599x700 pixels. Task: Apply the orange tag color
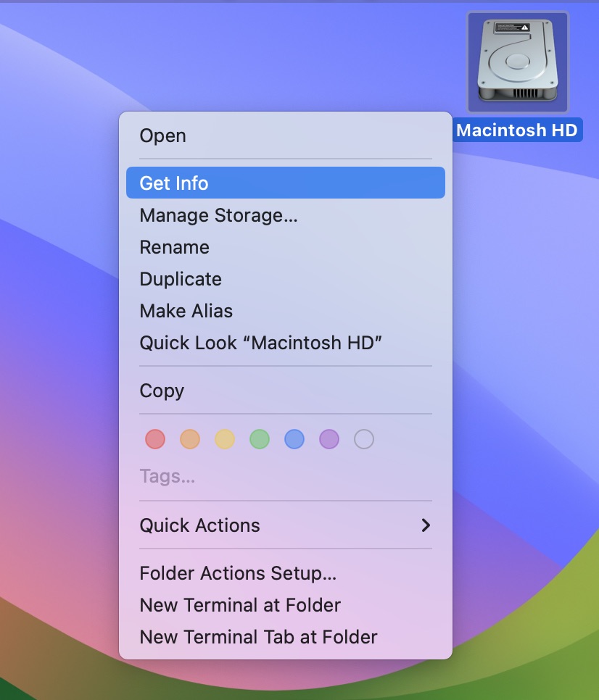coord(190,439)
